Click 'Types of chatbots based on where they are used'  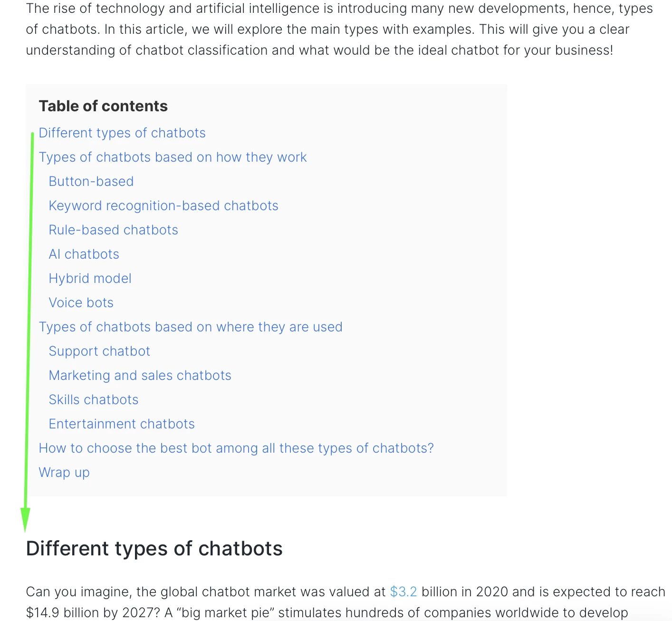191,327
